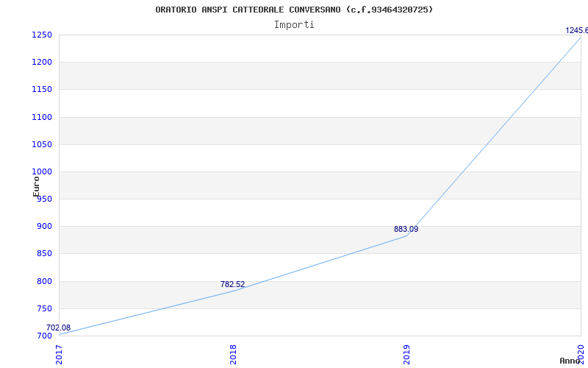Click the chart title 'ORATORIO ANSPI CATTEDRALE CONVERSANO'
The width and height of the screenshot is (588, 368).
[x=248, y=10]
